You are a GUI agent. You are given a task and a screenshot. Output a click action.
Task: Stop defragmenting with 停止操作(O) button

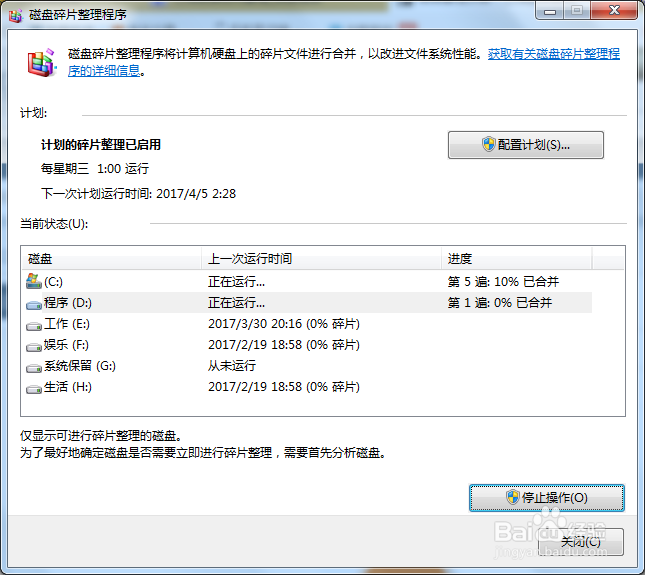pos(547,498)
